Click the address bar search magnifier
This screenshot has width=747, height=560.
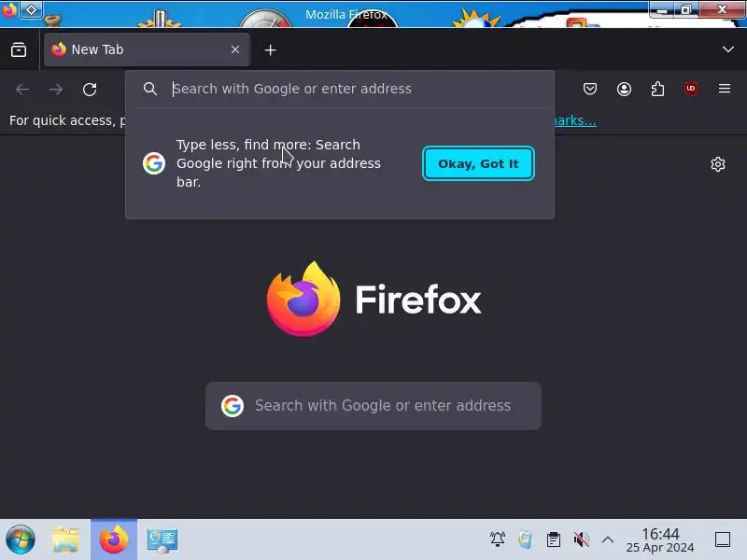click(x=150, y=89)
